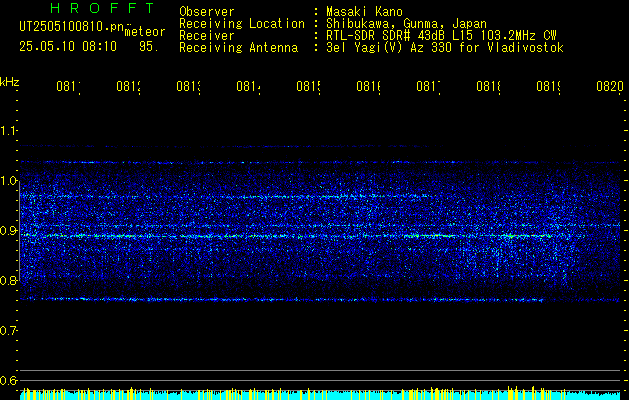Click the 0.9 frequency axis label

(9, 231)
